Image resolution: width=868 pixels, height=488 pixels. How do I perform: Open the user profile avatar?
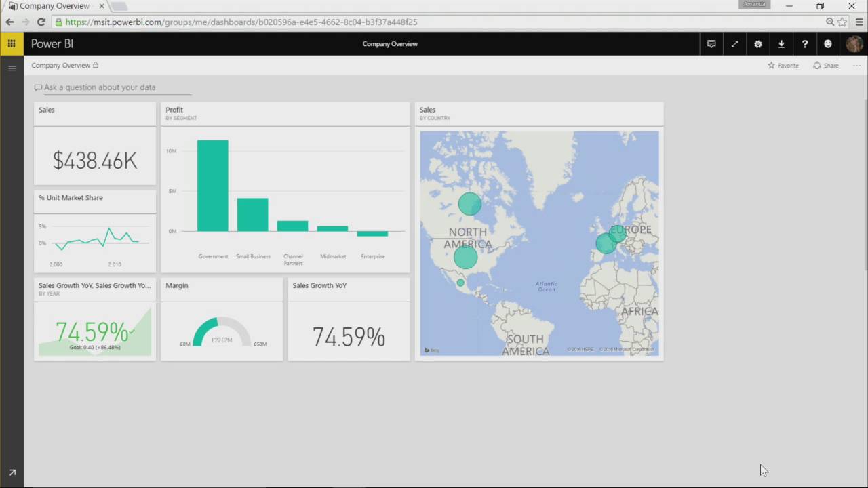pyautogui.click(x=854, y=44)
